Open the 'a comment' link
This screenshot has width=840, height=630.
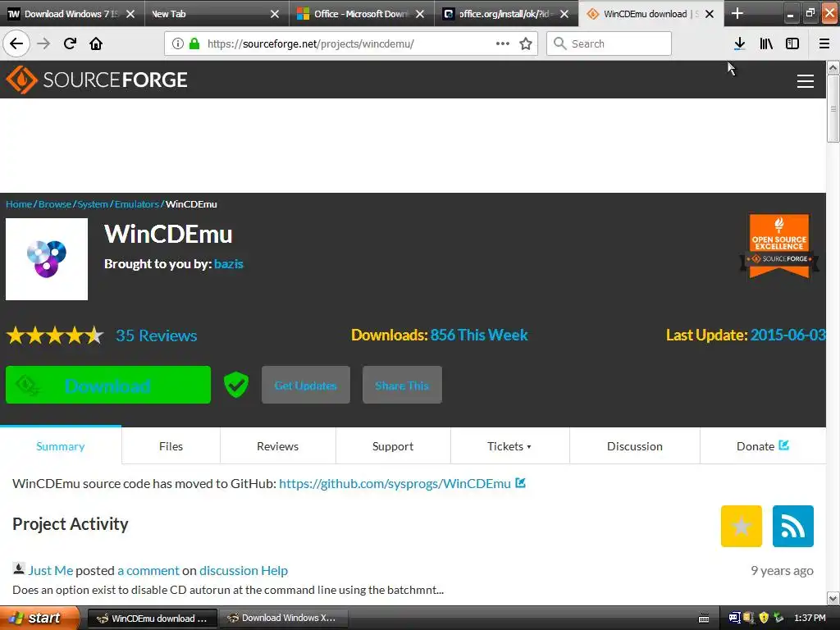[x=148, y=570]
